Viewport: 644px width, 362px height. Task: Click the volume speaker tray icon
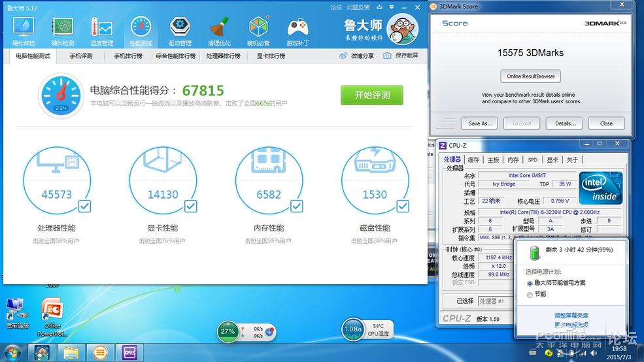click(594, 353)
